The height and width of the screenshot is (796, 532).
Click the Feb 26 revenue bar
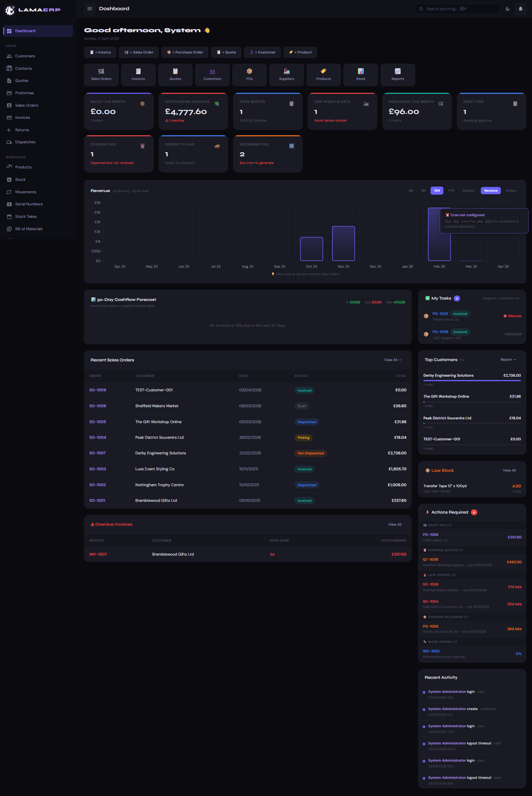439,247
